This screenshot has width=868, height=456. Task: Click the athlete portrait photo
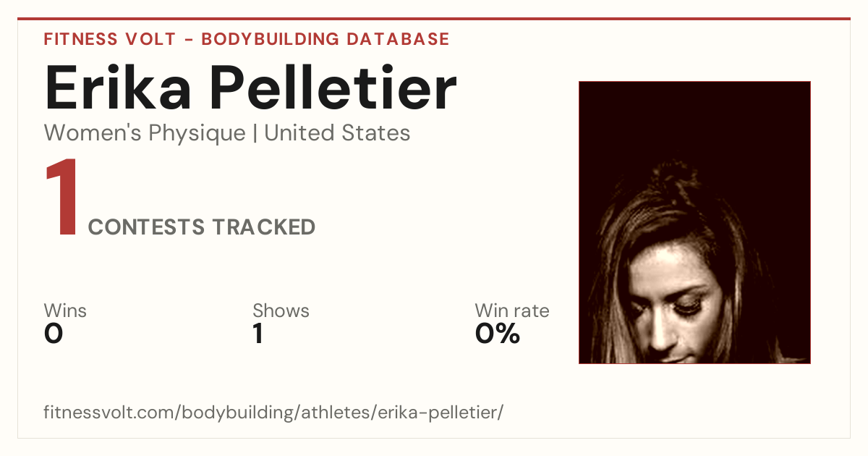point(694,222)
